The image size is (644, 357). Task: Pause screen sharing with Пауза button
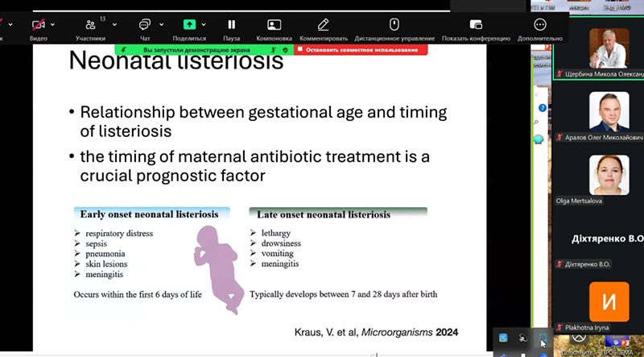[x=232, y=25]
